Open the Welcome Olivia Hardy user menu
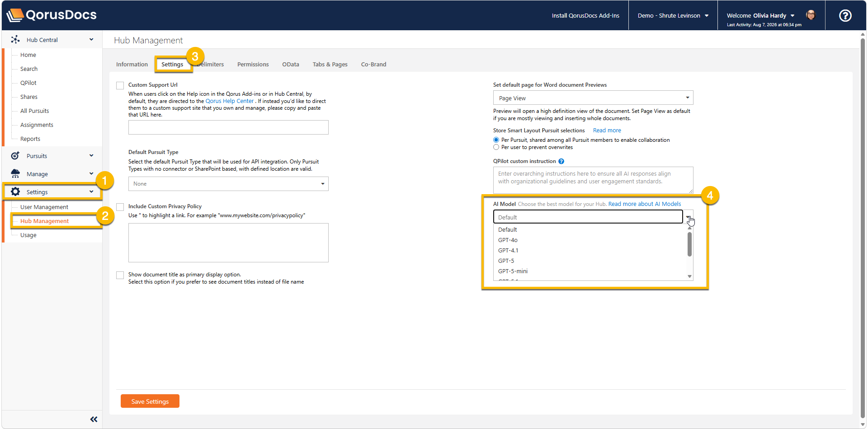 761,15
